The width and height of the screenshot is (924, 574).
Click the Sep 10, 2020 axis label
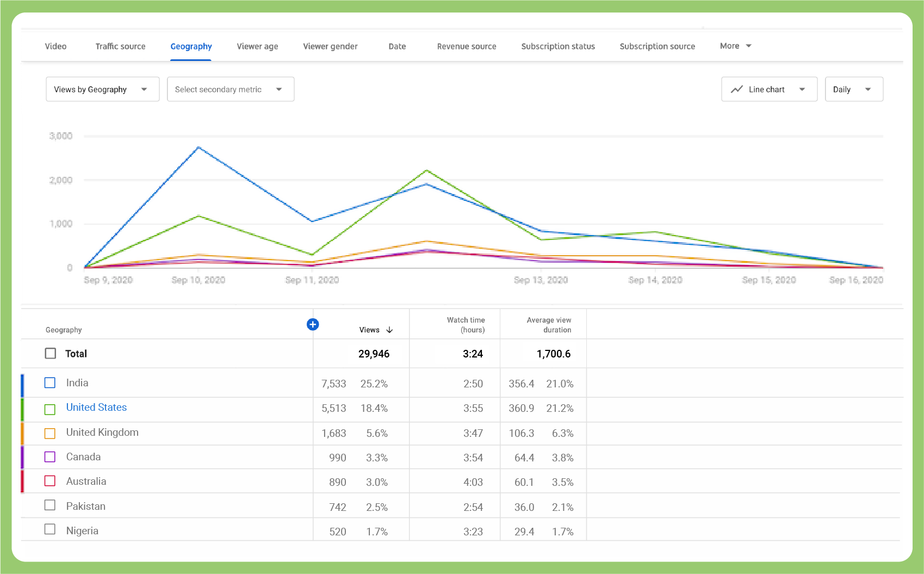coord(199,280)
